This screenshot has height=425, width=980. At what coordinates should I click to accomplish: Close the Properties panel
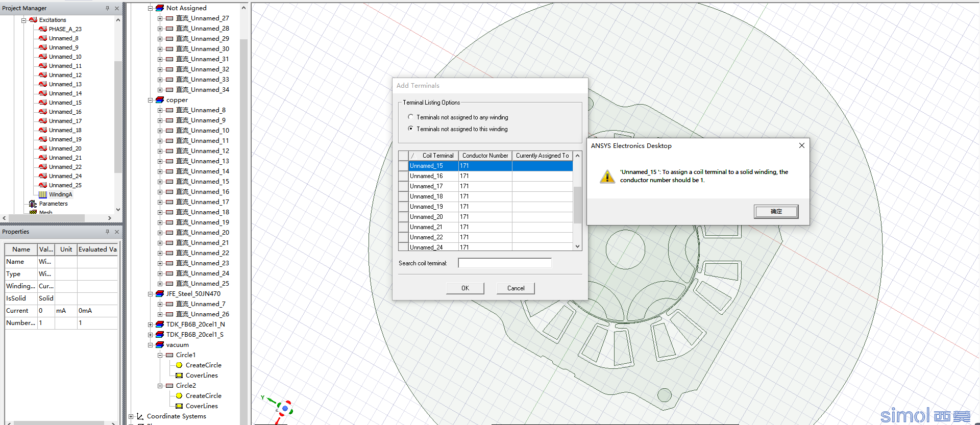tap(117, 232)
